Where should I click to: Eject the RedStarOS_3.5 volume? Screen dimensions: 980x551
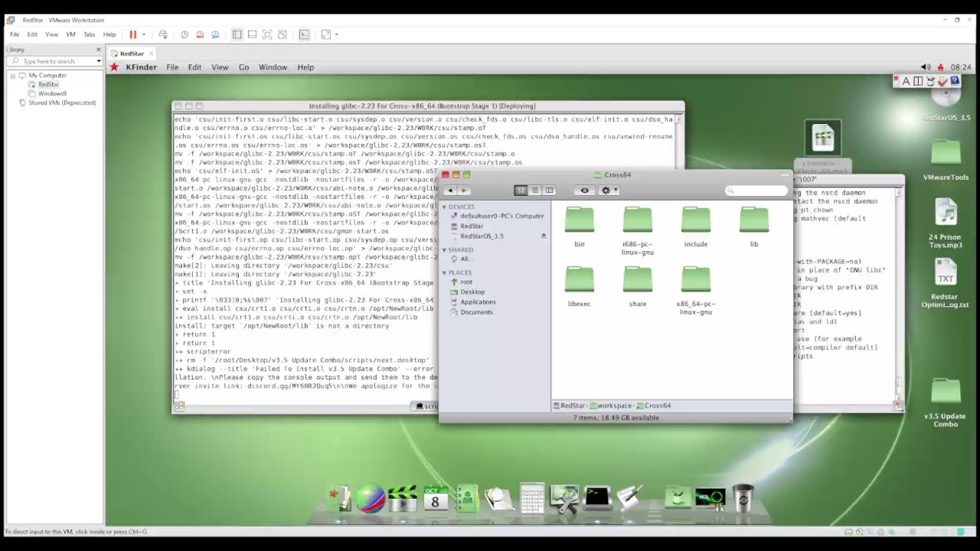point(544,236)
